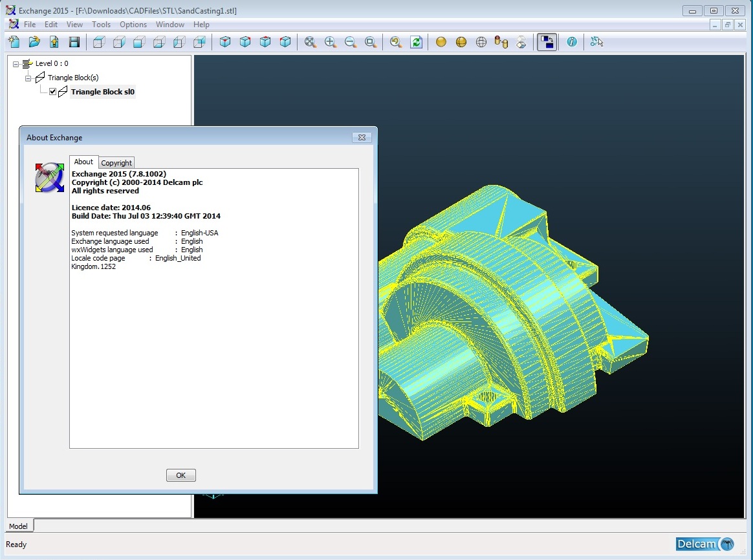Click the green refresh view icon
The image size is (753, 560).
(416, 42)
